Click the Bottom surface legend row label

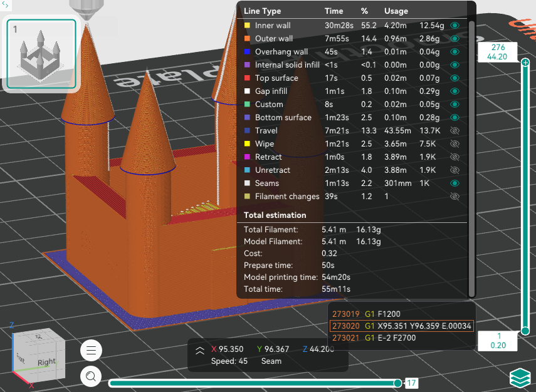click(x=283, y=118)
